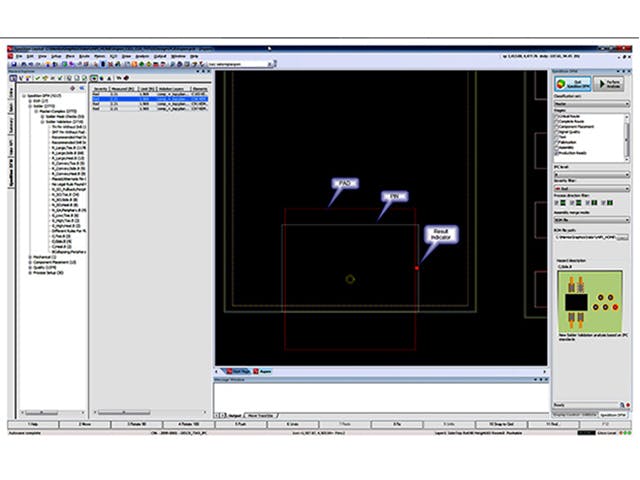Click the green checkmark icon in Hazard Explorer toolbar
Image resolution: width=640 pixels, height=480 pixels.
coord(38,78)
